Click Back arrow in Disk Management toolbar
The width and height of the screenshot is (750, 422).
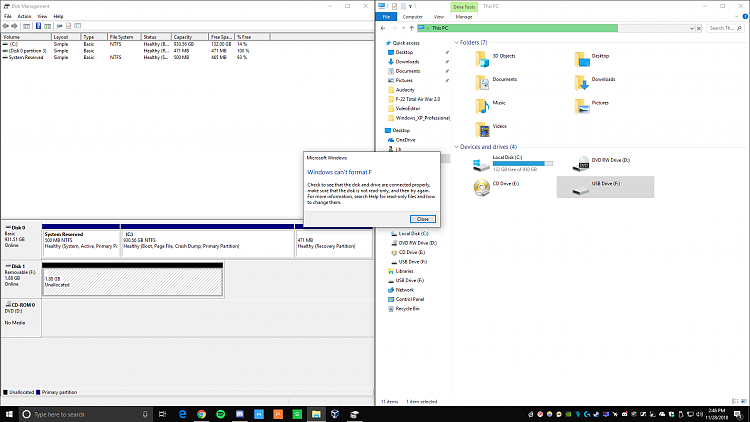(x=6, y=26)
